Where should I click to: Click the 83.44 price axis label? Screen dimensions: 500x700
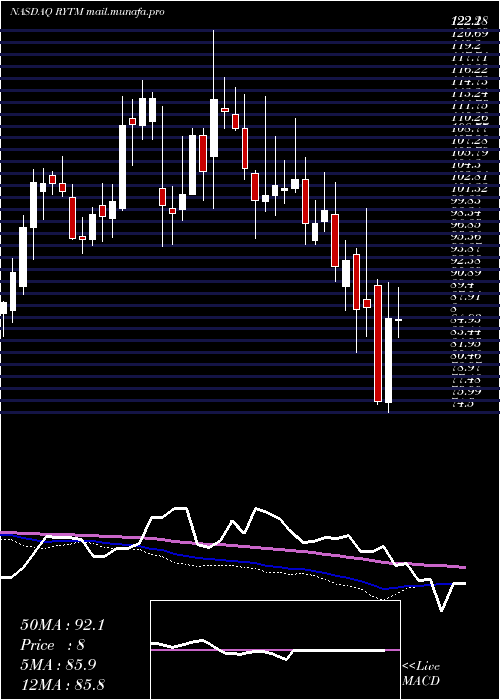pyautogui.click(x=466, y=332)
